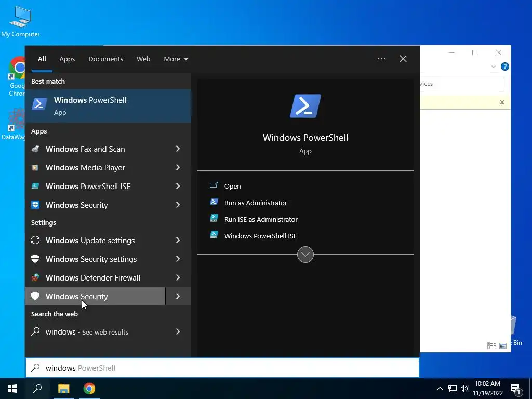This screenshot has height=399, width=532.
Task: Choose Run ISE as Administrator
Action: 261,220
